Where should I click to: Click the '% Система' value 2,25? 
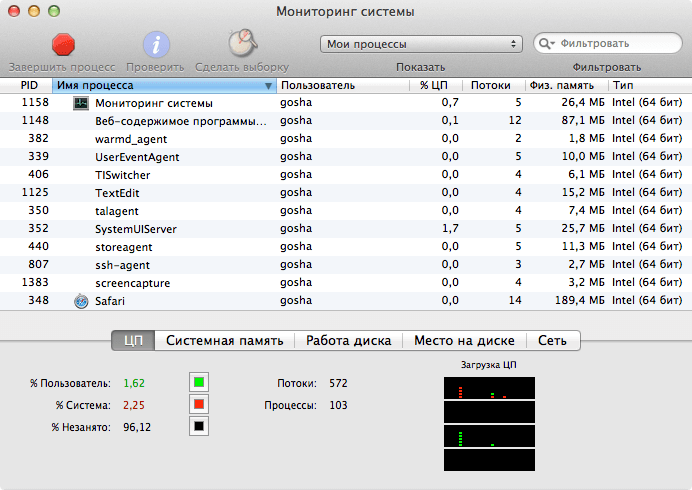click(x=134, y=405)
